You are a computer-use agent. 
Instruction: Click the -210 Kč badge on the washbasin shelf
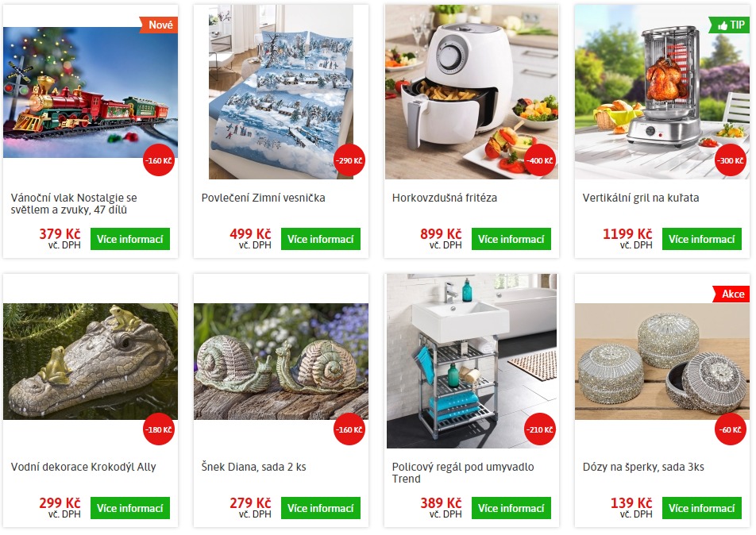(x=540, y=429)
